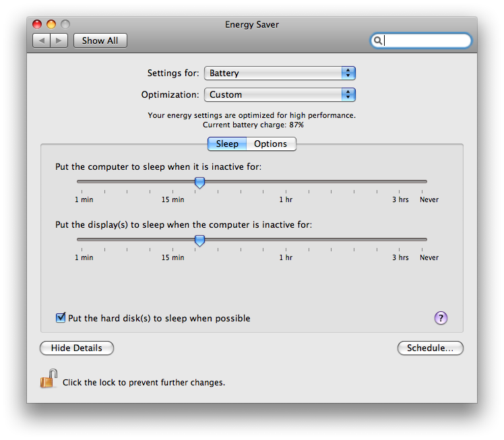Click the display sleep slider thumb

[199, 240]
